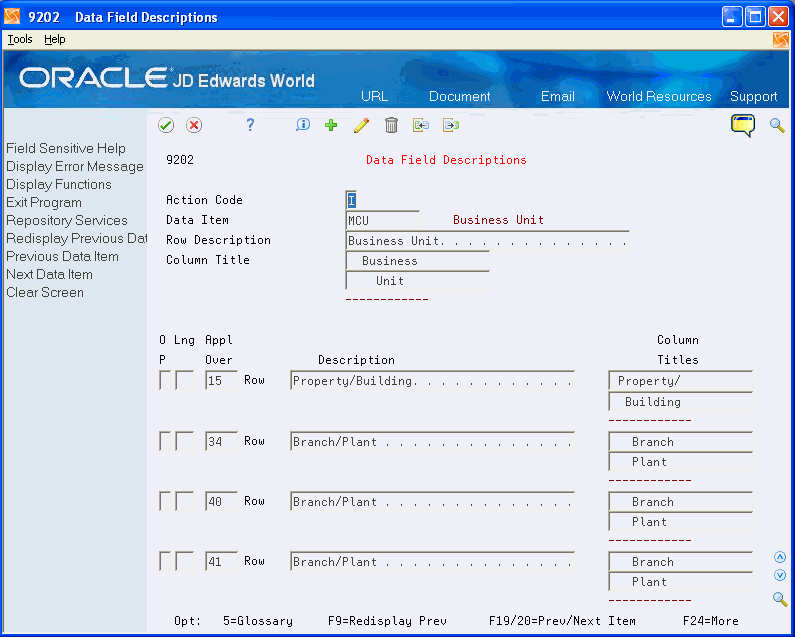795x637 pixels.
Task: Click the Row Description field
Action: click(488, 240)
